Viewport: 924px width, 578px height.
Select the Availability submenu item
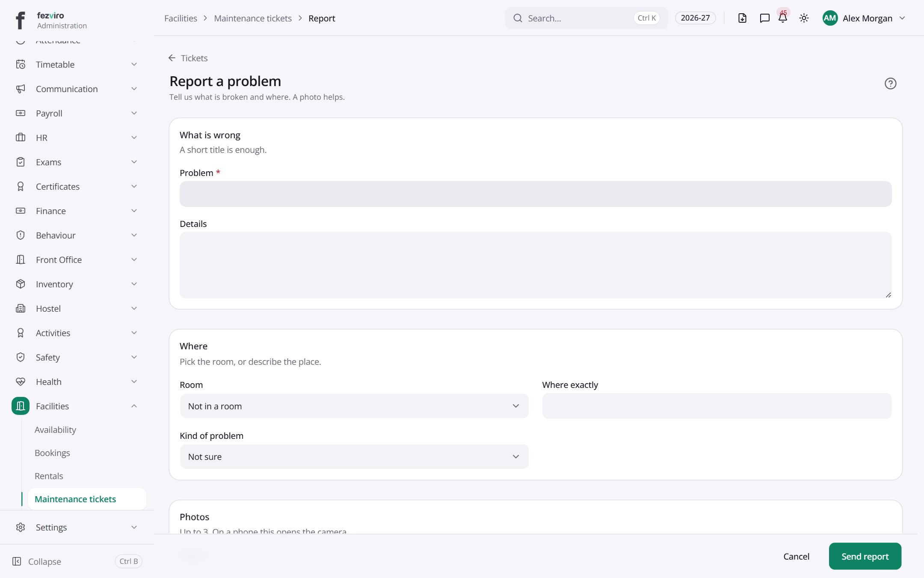pos(55,429)
